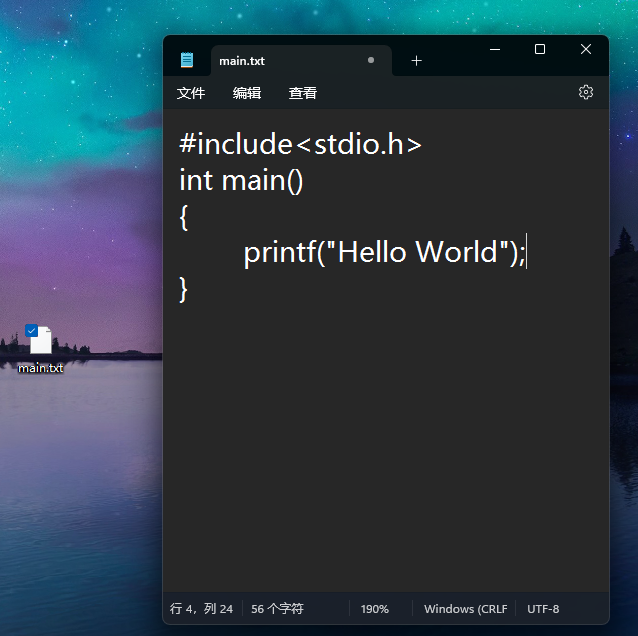Expand the 查看 menu
Screen dimensions: 638x636
point(303,93)
